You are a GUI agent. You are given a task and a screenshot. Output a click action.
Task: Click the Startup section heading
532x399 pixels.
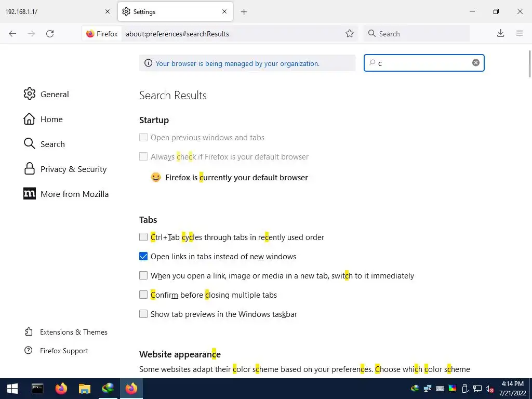tap(154, 120)
